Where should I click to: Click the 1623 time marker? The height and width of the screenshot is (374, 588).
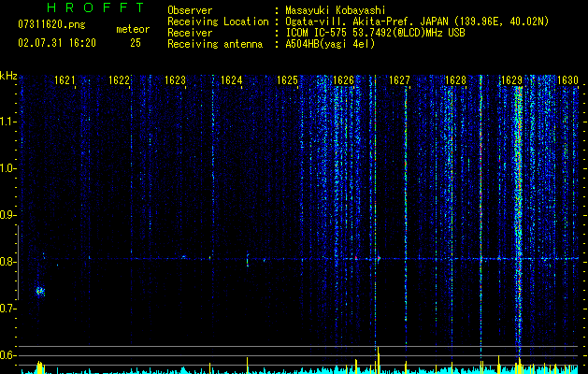click(x=175, y=80)
